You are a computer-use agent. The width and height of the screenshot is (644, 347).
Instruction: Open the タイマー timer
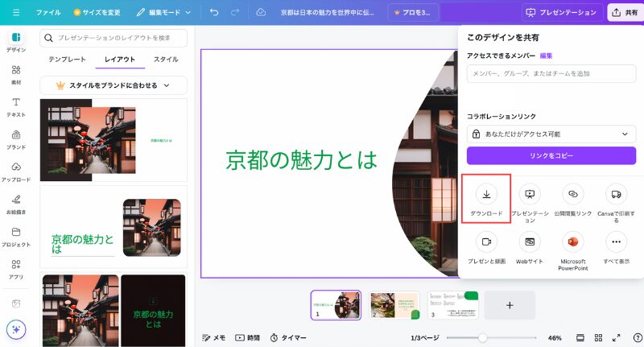(288, 337)
